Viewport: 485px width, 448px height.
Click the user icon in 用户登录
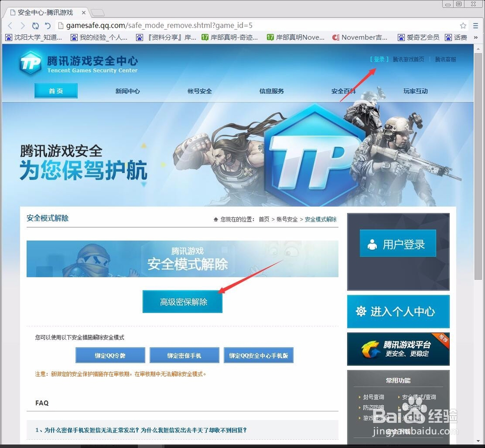coord(372,244)
